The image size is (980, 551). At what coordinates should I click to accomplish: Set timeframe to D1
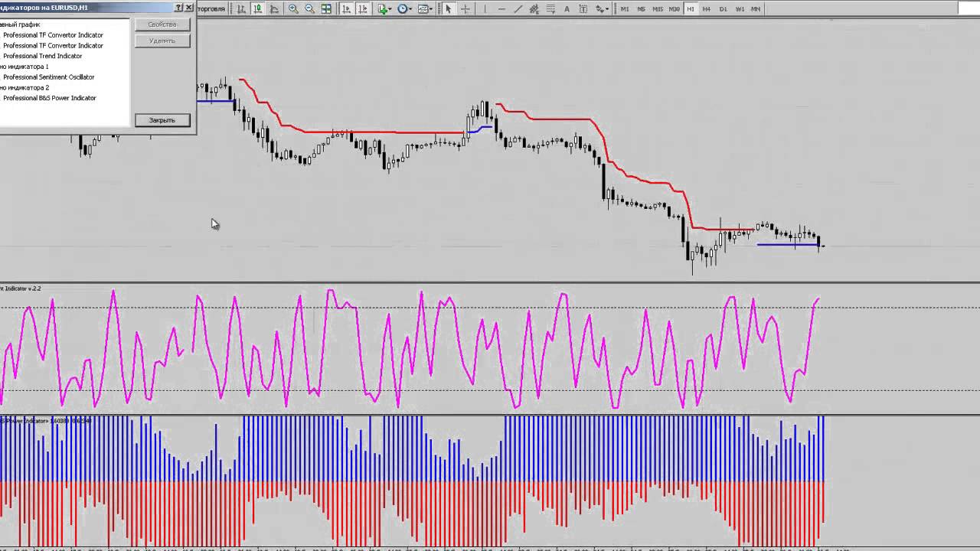click(x=724, y=9)
